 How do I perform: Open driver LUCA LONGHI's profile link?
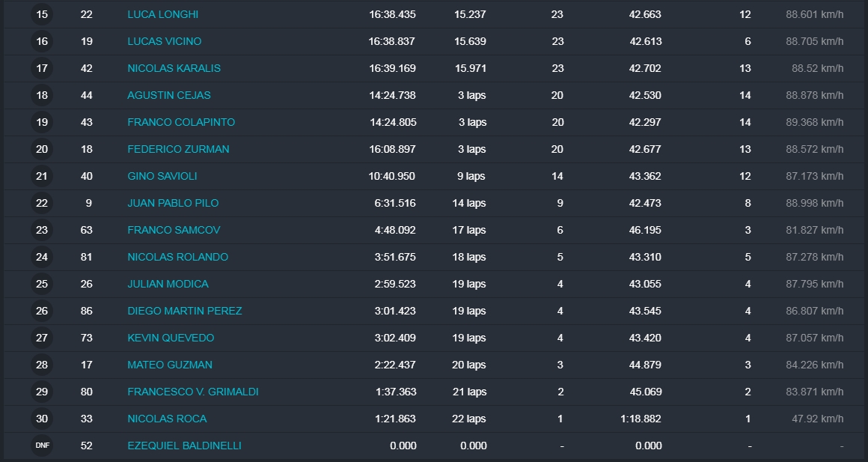(162, 14)
